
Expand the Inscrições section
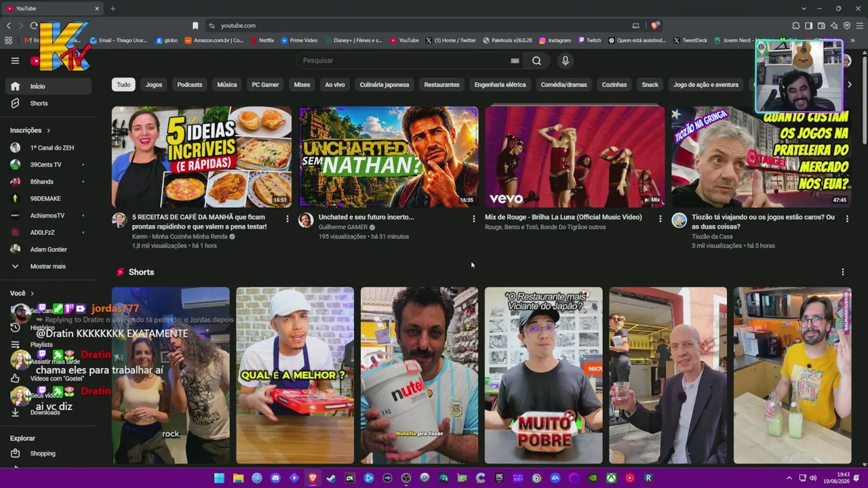coord(31,130)
